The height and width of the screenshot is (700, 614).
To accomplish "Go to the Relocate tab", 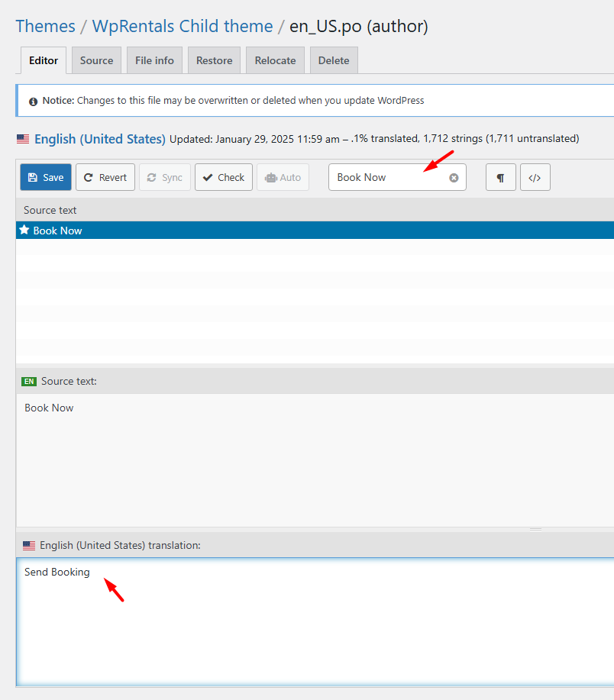I will pos(275,60).
